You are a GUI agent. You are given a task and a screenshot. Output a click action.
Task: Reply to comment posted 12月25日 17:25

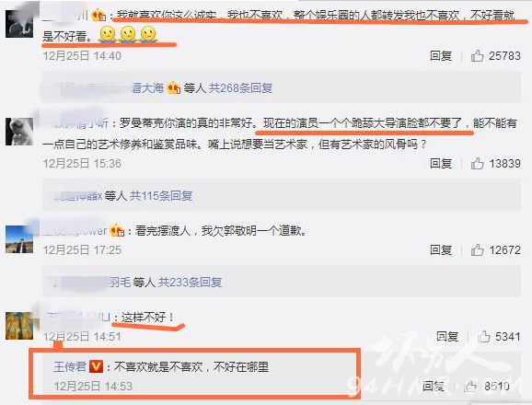pyautogui.click(x=441, y=250)
